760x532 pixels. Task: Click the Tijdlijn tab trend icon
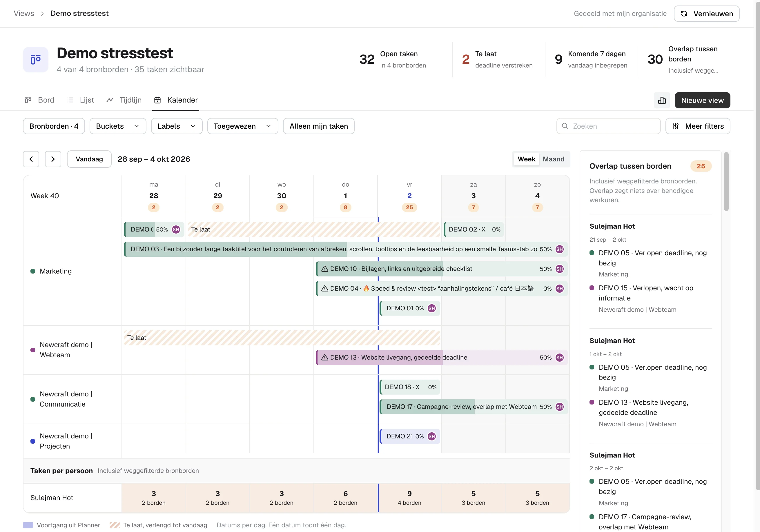pos(110,100)
